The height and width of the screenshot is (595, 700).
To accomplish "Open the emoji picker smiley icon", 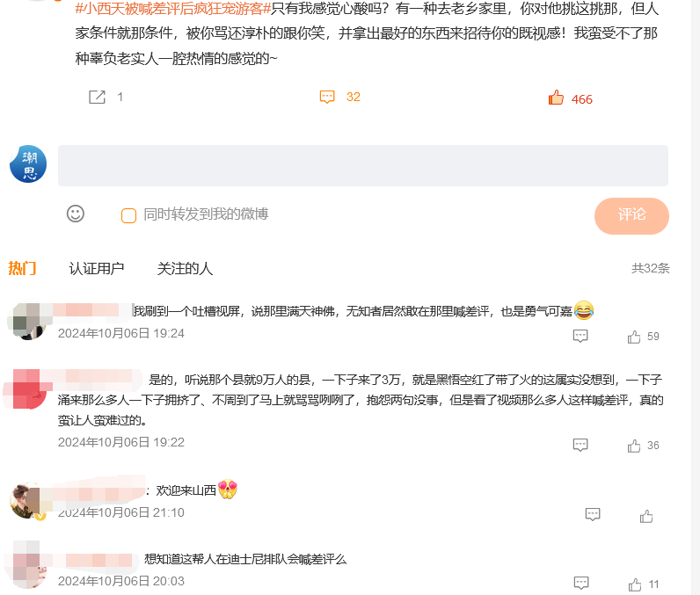I will (x=76, y=214).
